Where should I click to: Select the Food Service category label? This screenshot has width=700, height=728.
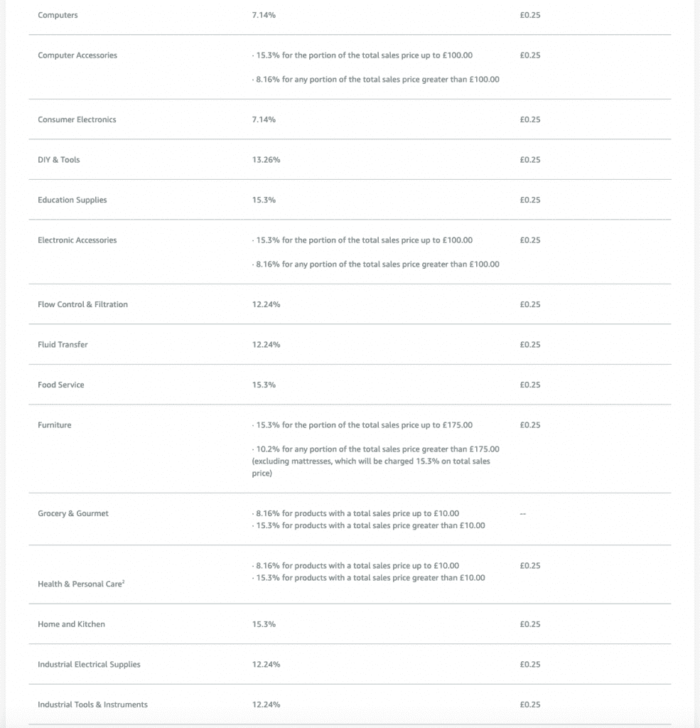pos(60,385)
